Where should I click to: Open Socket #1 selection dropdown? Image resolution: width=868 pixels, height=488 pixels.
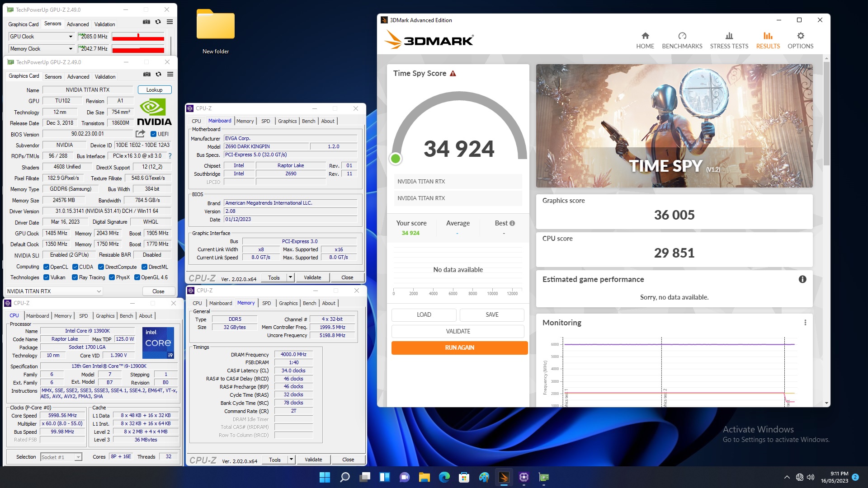(x=78, y=457)
